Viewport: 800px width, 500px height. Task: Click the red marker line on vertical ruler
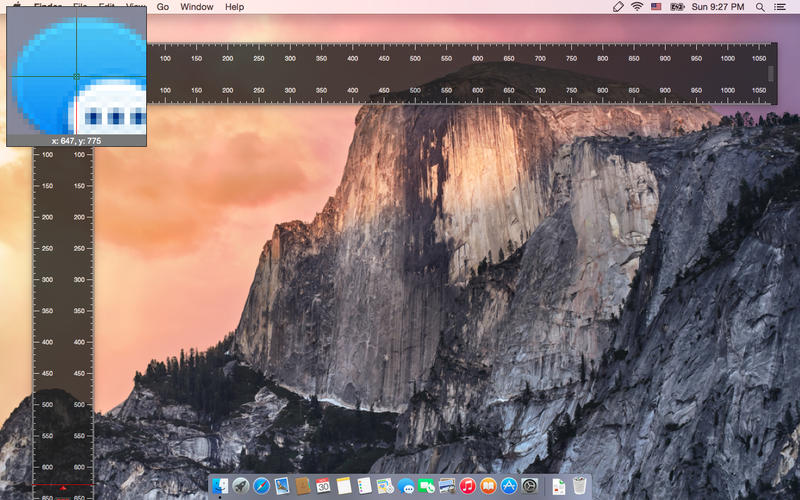coord(63,485)
